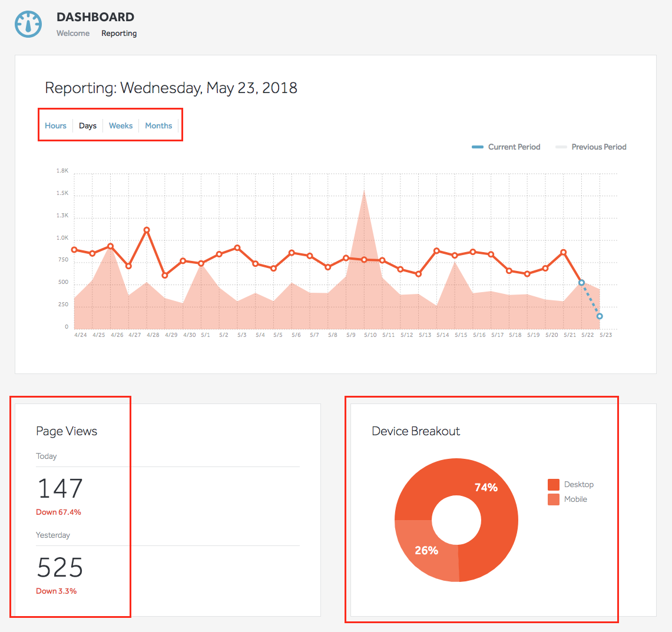Click the Desktop legend color swatch

coord(553,485)
